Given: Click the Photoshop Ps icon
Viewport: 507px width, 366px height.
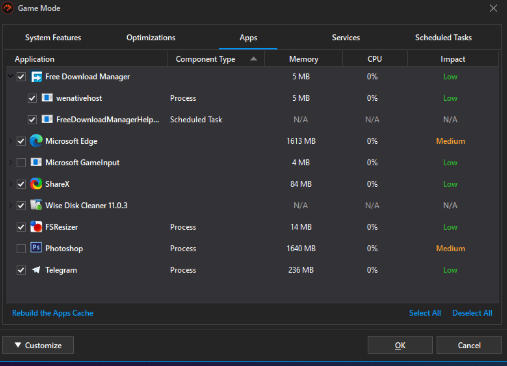Looking at the screenshot, I should (36, 248).
